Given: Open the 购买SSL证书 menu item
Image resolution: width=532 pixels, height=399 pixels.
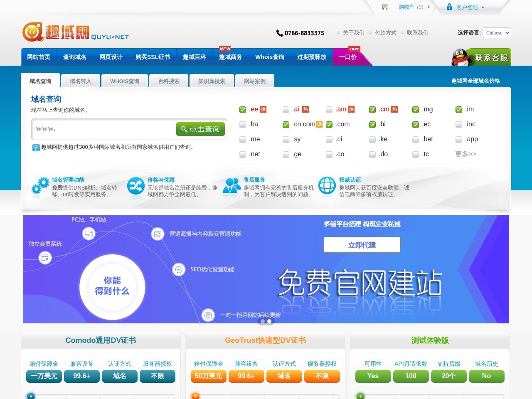Looking at the screenshot, I should (153, 57).
